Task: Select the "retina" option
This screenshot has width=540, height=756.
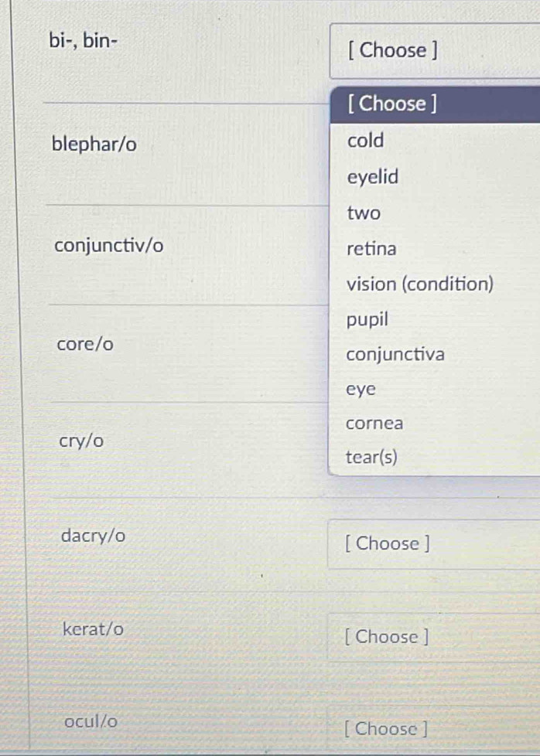Action: [371, 249]
